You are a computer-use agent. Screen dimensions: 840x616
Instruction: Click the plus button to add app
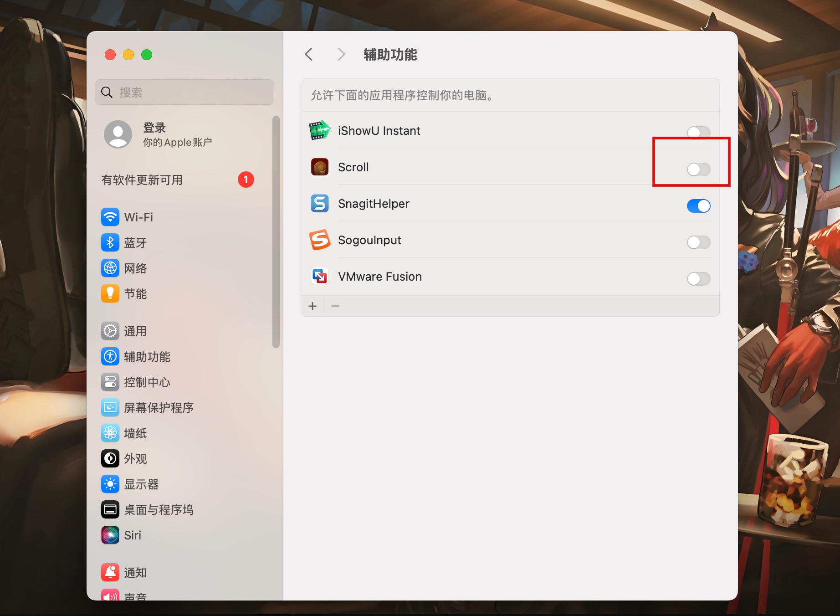click(x=312, y=306)
